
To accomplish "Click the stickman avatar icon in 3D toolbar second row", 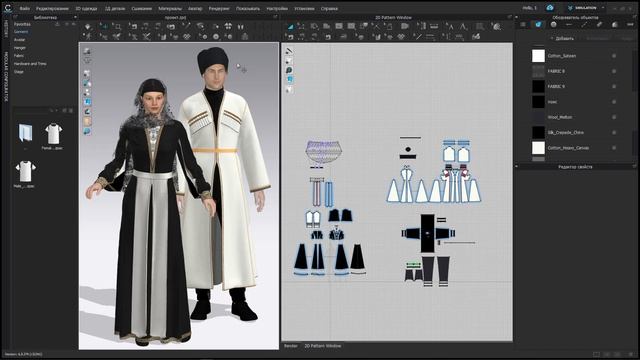I will coord(88,37).
